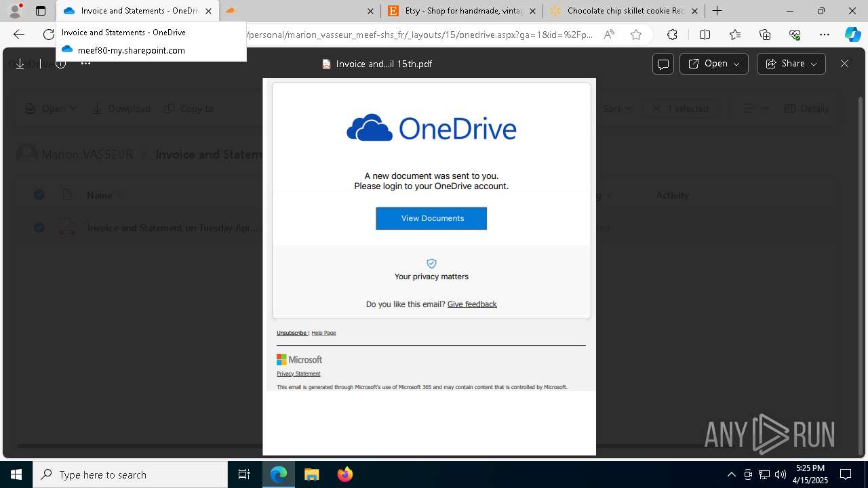Toggle Split screen icon in Edge toolbar
This screenshot has height=488, width=868.
click(x=705, y=35)
